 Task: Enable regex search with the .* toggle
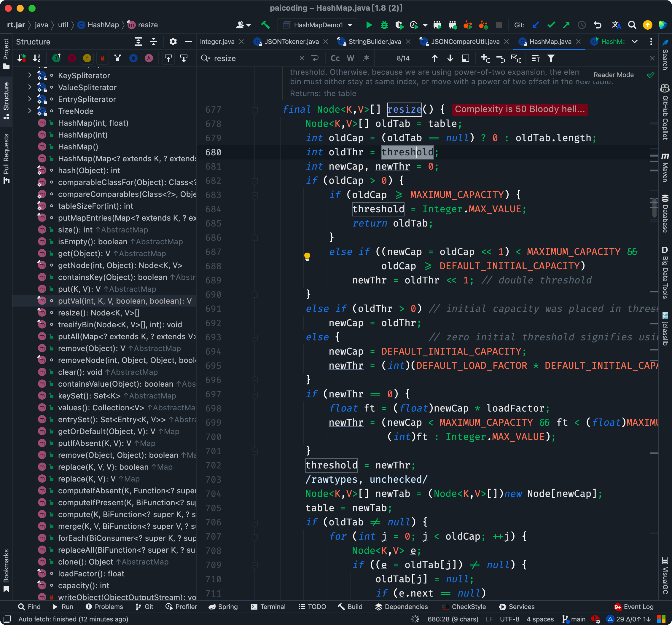pyautogui.click(x=366, y=58)
